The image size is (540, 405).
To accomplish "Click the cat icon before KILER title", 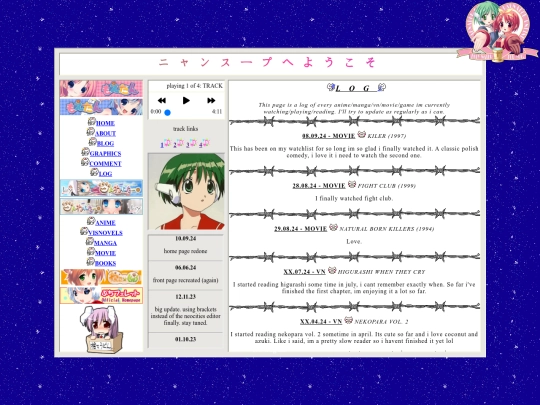I will click(361, 134).
